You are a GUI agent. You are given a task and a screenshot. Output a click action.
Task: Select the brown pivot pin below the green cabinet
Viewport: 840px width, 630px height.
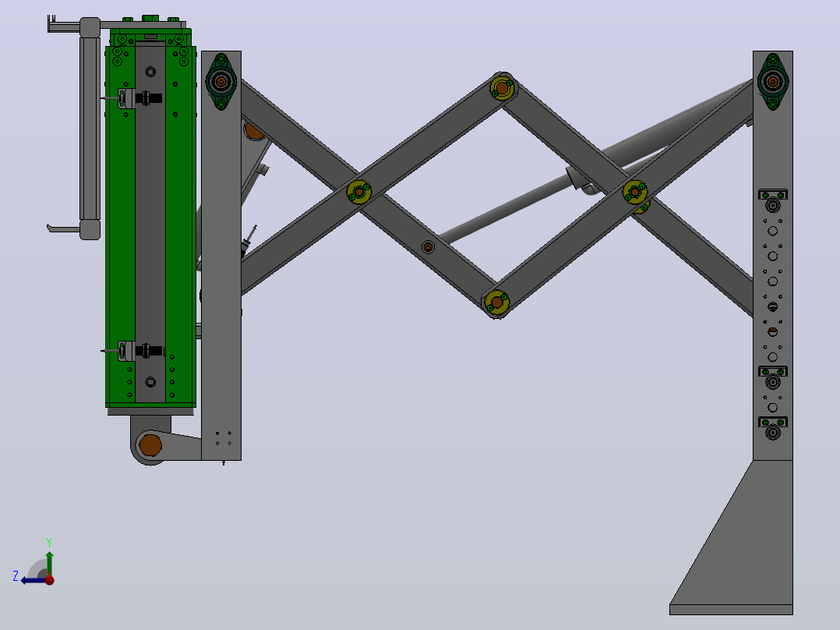tap(150, 445)
